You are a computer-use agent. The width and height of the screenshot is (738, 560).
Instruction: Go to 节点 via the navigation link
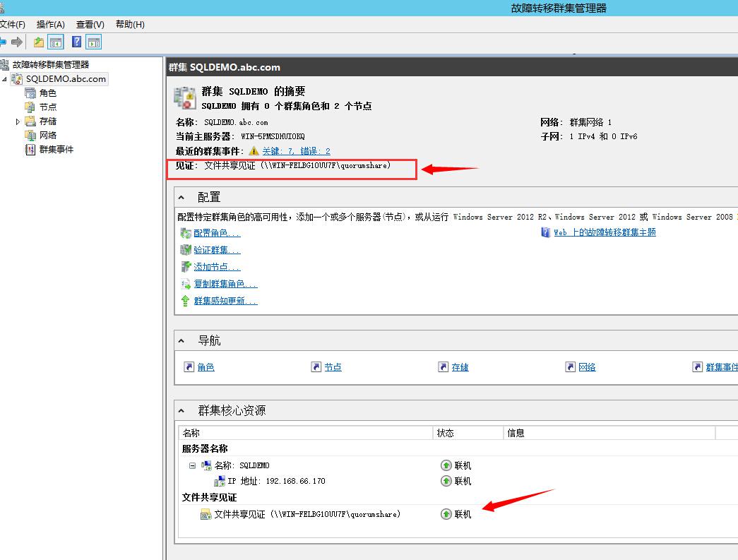[333, 367]
